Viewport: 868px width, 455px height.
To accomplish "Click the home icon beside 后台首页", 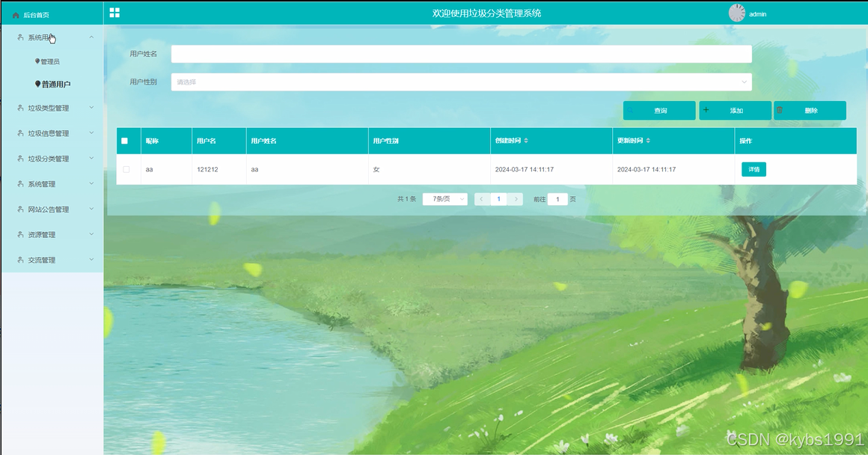I will point(16,15).
